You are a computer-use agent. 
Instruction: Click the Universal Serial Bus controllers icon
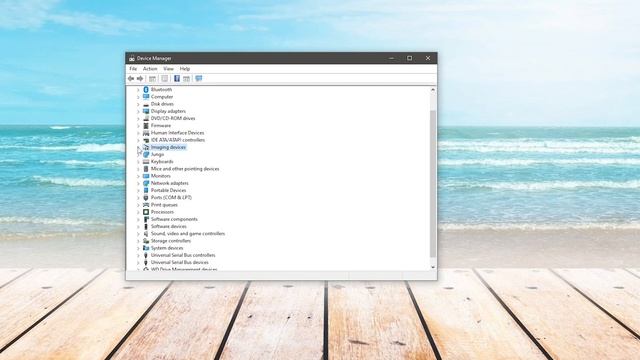(x=146, y=255)
